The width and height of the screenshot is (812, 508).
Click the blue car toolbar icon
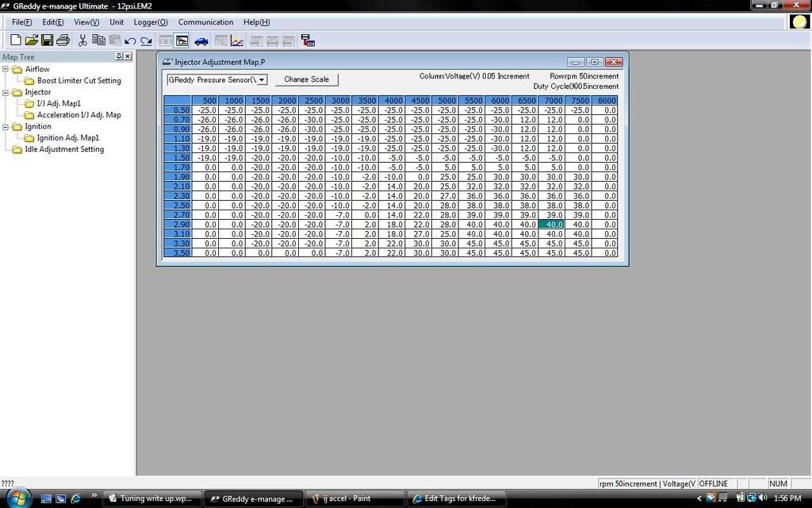(x=201, y=41)
